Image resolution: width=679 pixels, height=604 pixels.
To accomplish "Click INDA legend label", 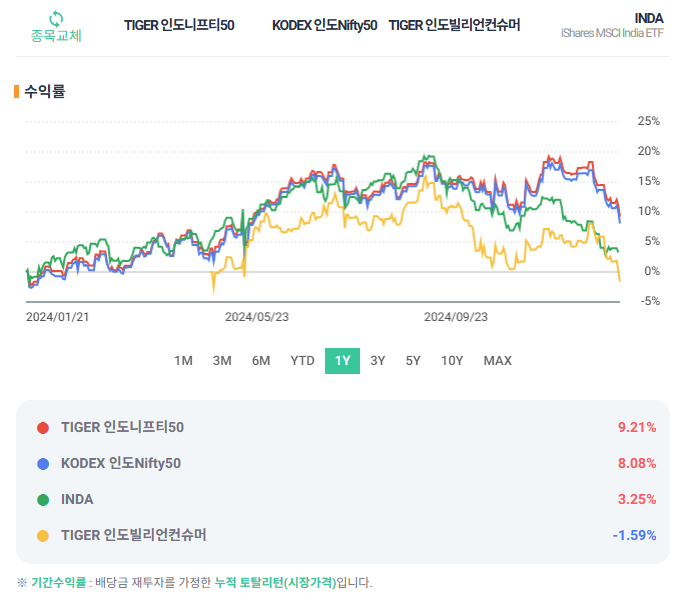I will pyautogui.click(x=77, y=499).
